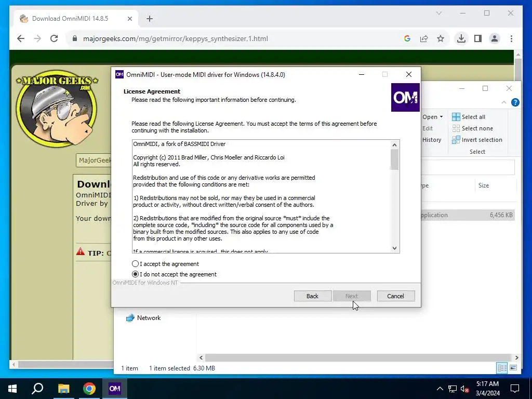
Task: Click the site lock icon in address bar
Action: coord(75,38)
